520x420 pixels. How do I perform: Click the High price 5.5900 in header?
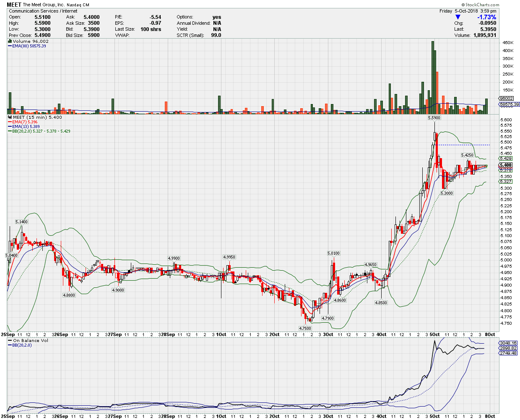42,23
